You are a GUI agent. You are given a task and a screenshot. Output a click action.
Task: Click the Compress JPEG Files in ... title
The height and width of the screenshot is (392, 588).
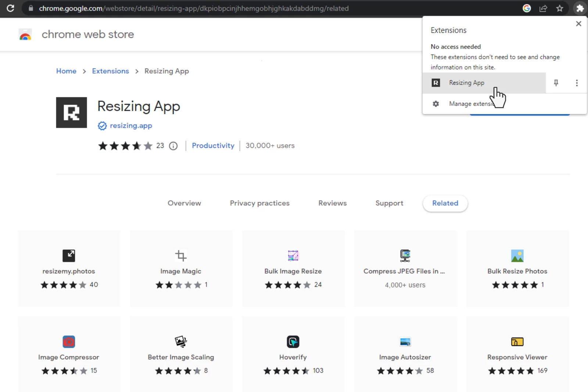pyautogui.click(x=404, y=271)
